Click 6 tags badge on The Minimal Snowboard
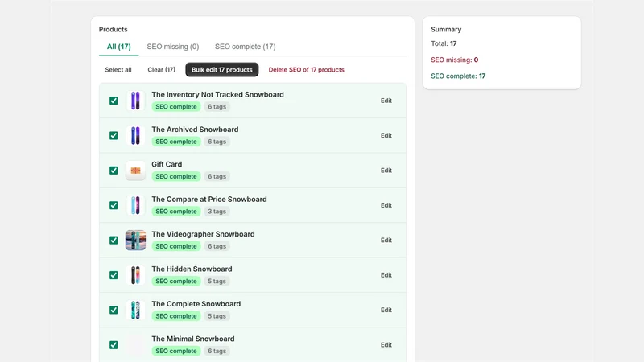This screenshot has width=644, height=362. click(217, 351)
